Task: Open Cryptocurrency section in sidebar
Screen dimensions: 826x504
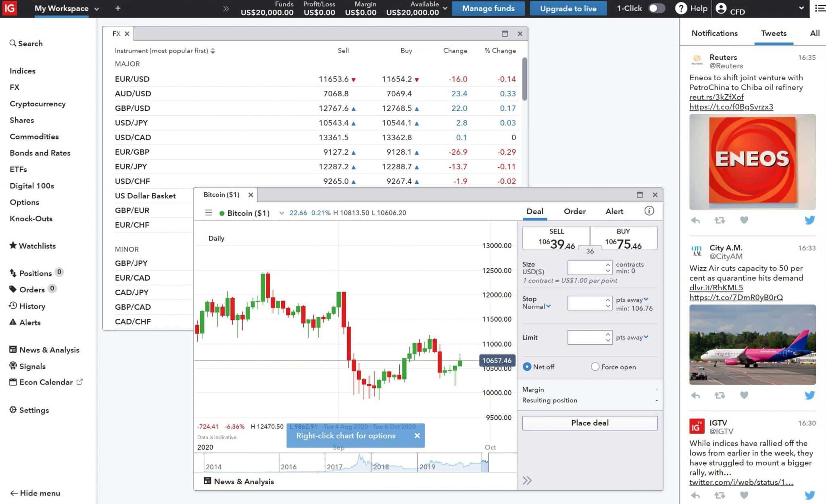Action: (x=38, y=103)
